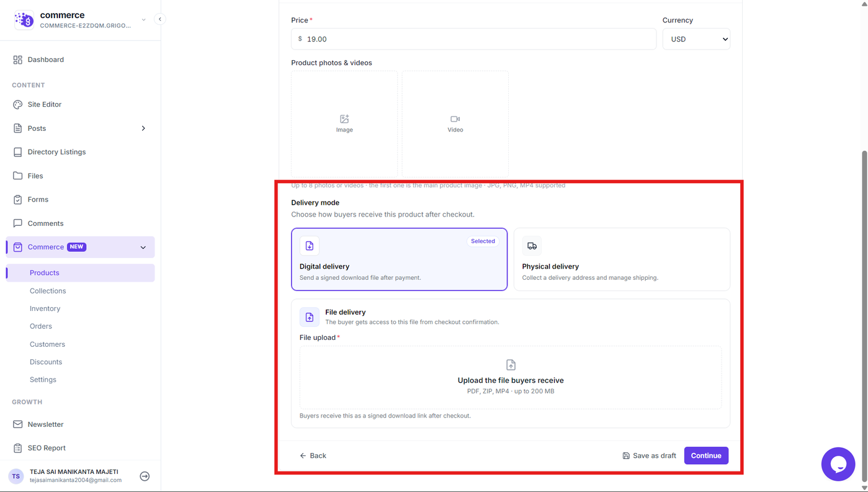Image resolution: width=868 pixels, height=492 pixels.
Task: Select the Physical delivery option
Action: [x=622, y=259]
